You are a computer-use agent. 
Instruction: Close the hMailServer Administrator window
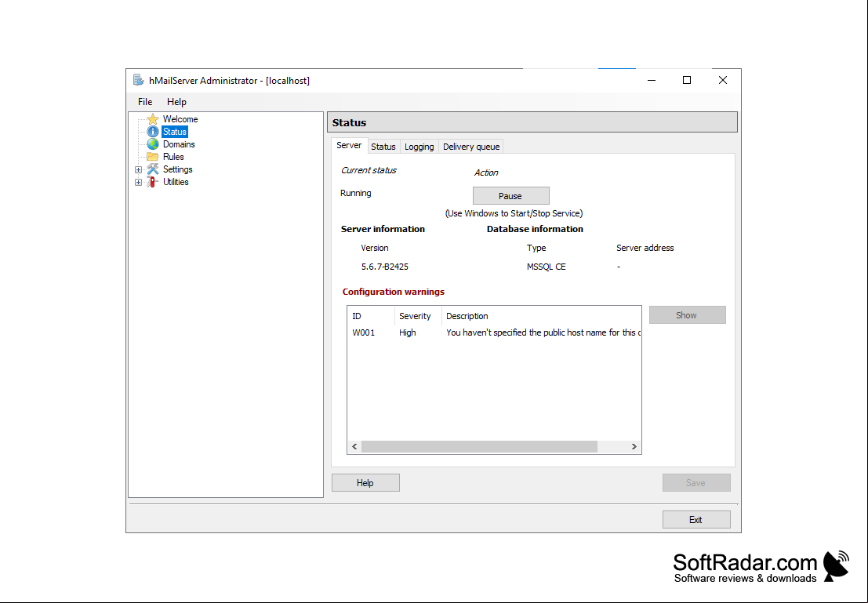(x=723, y=80)
